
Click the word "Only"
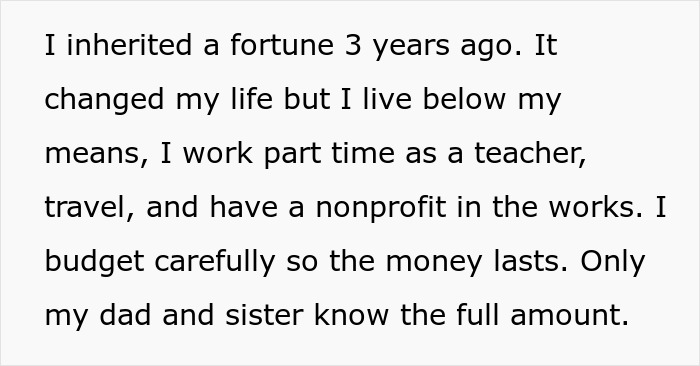[x=612, y=263]
